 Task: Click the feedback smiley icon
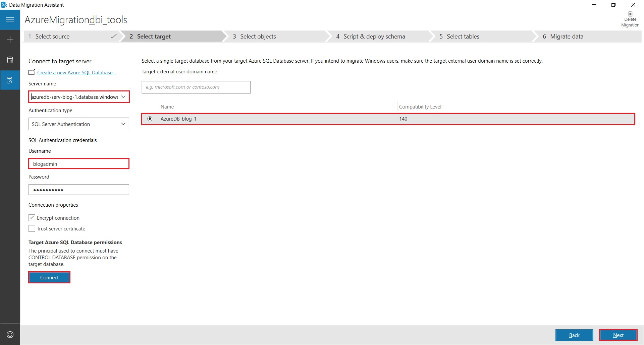10,335
